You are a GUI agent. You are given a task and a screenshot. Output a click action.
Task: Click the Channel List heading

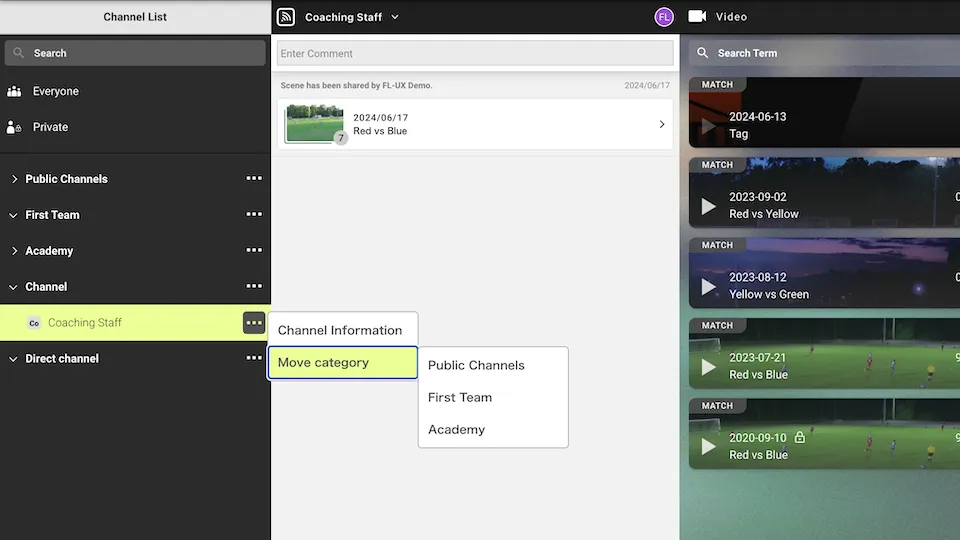tap(135, 17)
